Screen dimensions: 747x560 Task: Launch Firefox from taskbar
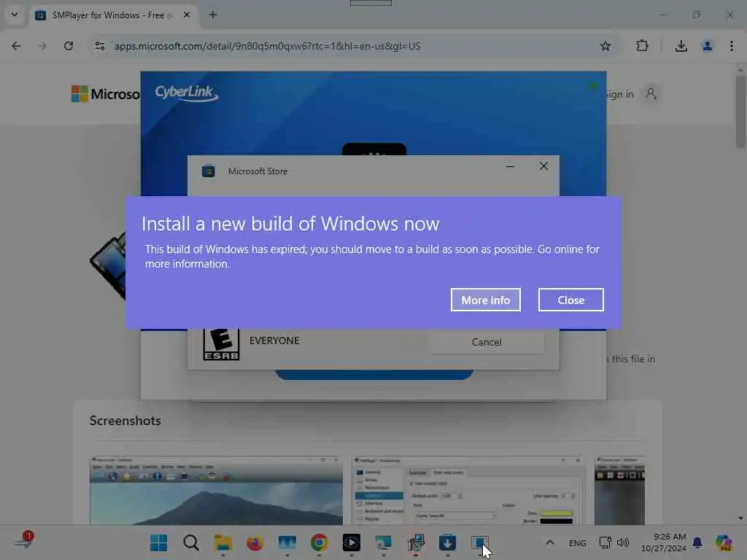tap(255, 542)
